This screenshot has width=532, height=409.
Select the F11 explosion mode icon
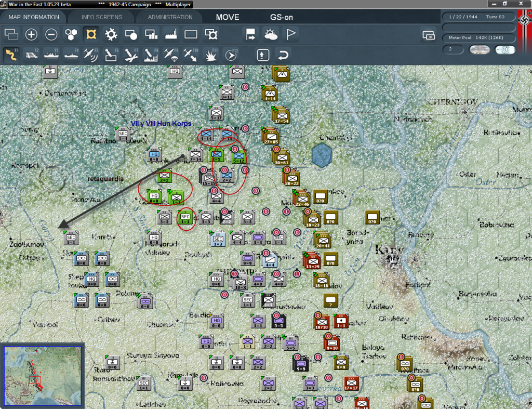coord(211,55)
